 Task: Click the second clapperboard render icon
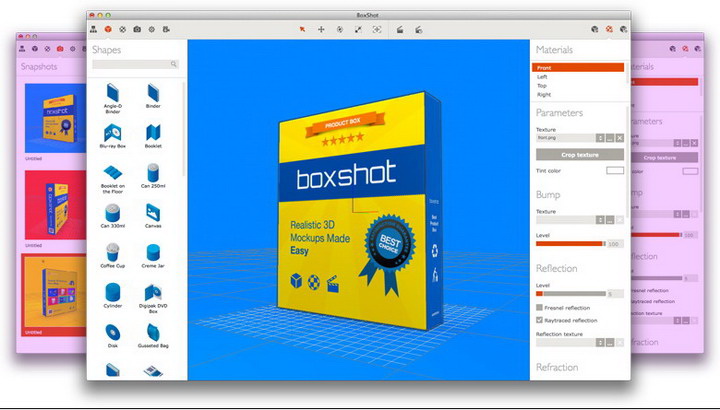[418, 30]
